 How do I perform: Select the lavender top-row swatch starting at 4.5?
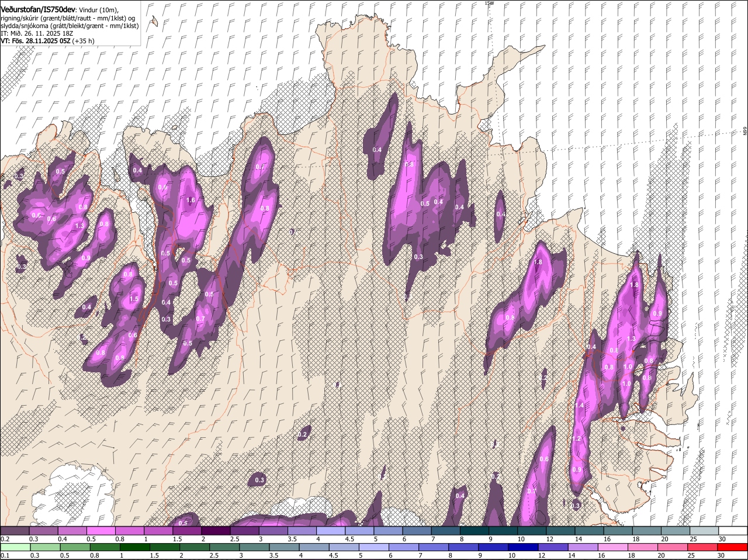(359, 531)
